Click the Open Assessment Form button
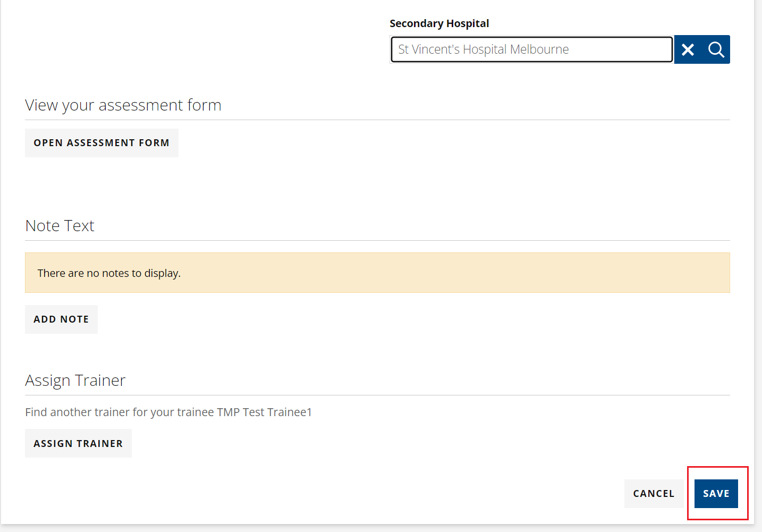The width and height of the screenshot is (762, 532). [101, 143]
